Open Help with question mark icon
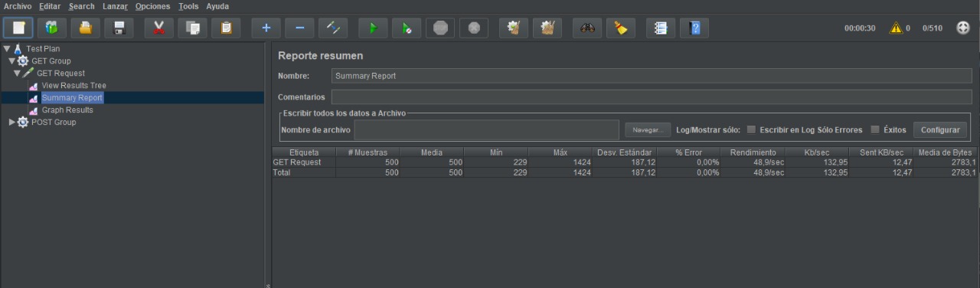 click(694, 28)
